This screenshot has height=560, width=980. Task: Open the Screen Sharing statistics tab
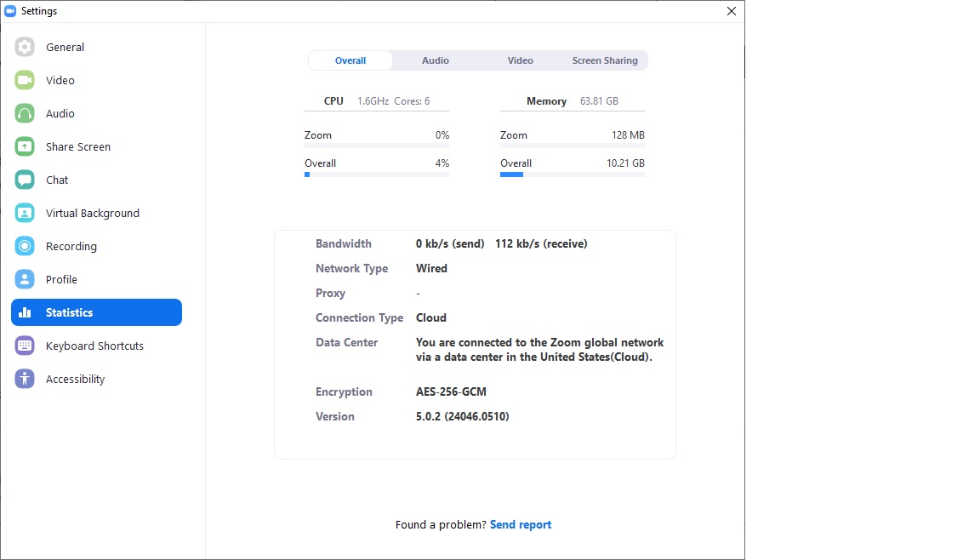(x=605, y=60)
